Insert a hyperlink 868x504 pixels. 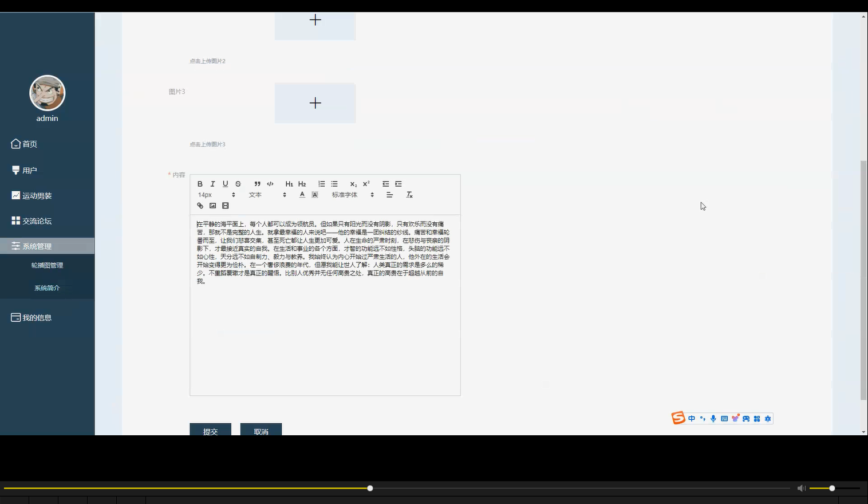tap(200, 206)
